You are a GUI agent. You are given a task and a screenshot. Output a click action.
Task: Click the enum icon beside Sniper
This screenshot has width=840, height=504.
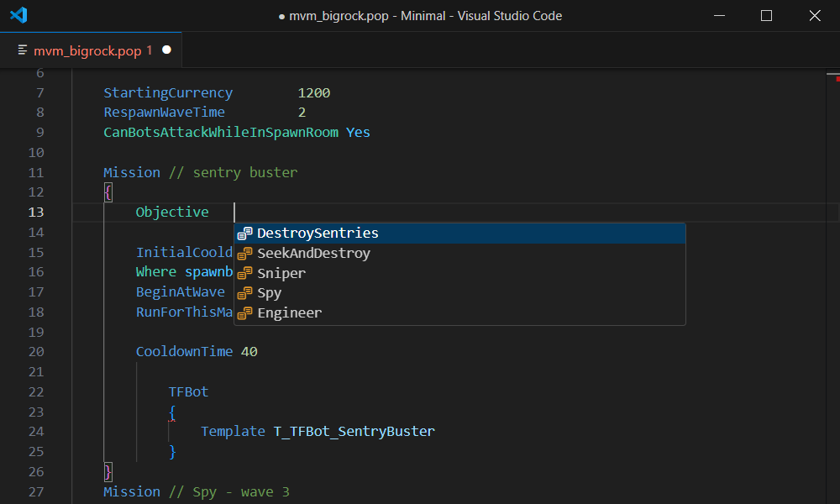[244, 273]
